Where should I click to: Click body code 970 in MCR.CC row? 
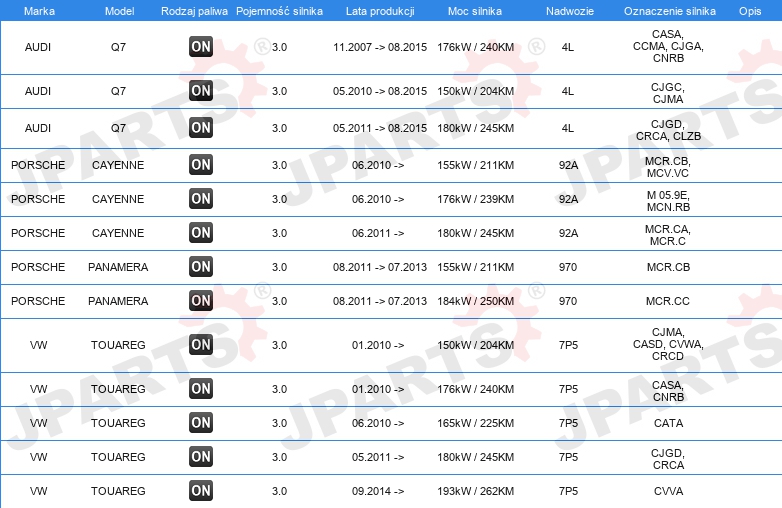(x=568, y=301)
